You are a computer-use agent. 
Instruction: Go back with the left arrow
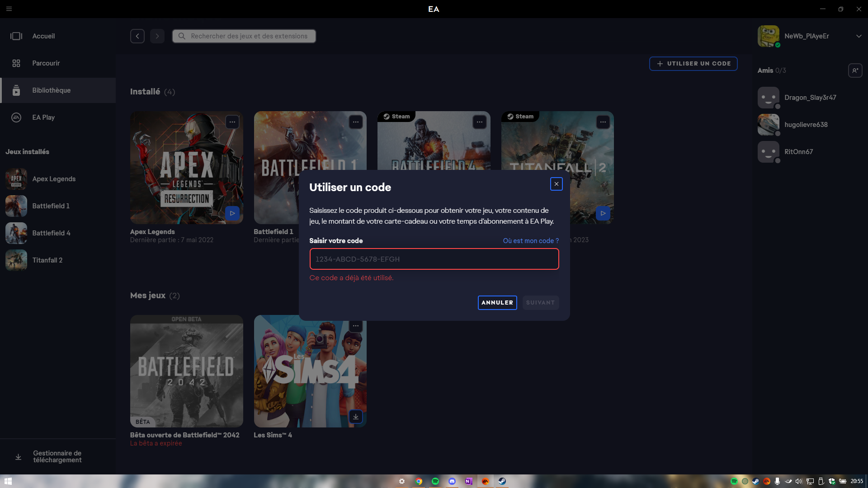click(x=137, y=36)
